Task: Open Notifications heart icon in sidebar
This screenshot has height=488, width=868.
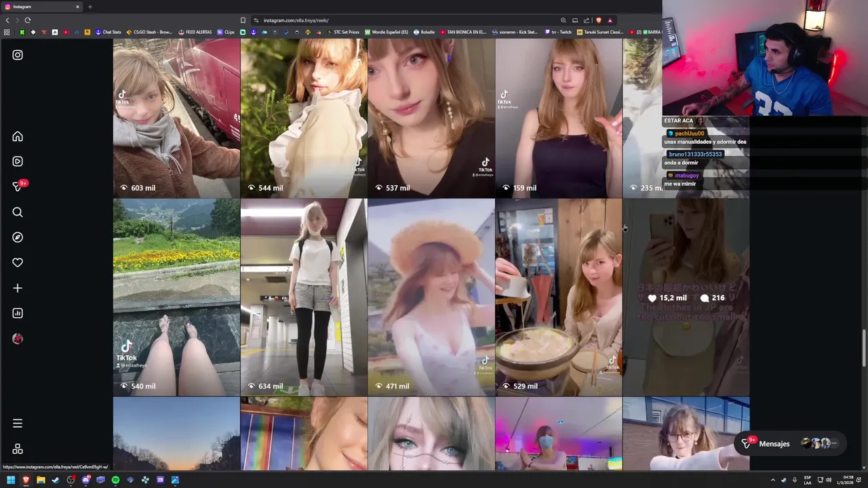Action: pyautogui.click(x=18, y=262)
